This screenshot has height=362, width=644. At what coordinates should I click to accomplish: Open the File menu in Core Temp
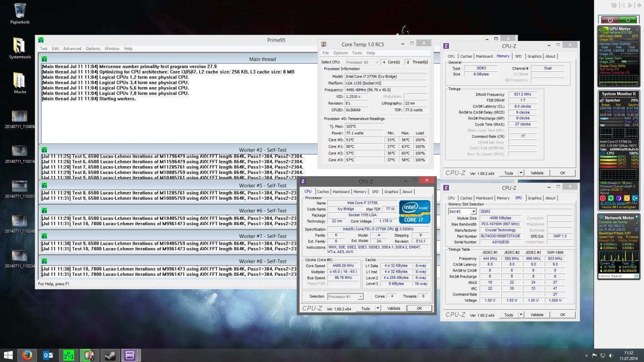[x=326, y=53]
